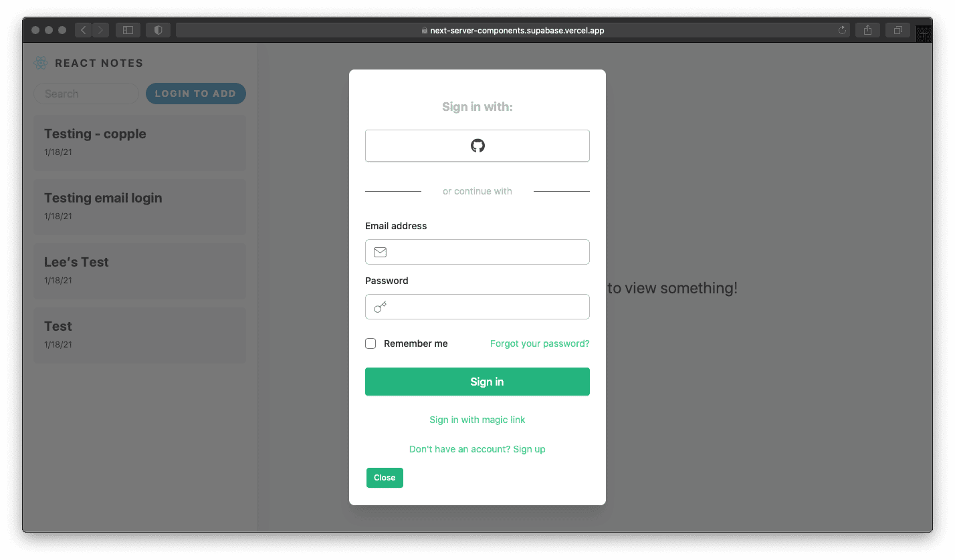The width and height of the screenshot is (955, 560).
Task: Reload the page with the refresh icon
Action: coord(842,30)
